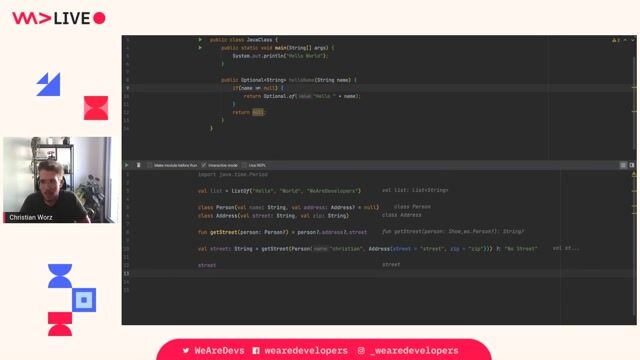Click System.out.println statement in Java code
The width and height of the screenshot is (640, 360).
tap(280, 56)
